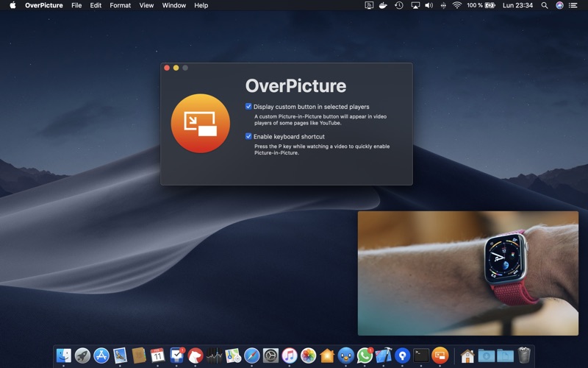Open the OverPicture app menu
Viewport: 588px width, 368px height.
[44, 5]
